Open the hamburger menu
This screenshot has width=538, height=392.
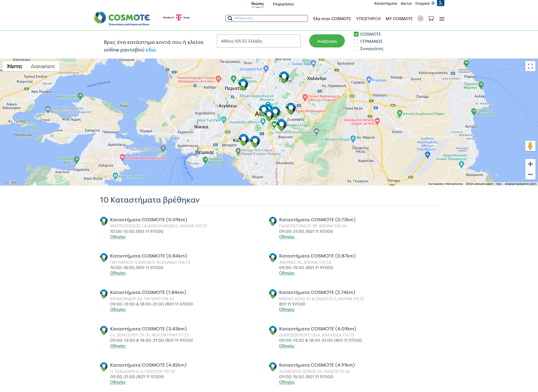[x=442, y=19]
